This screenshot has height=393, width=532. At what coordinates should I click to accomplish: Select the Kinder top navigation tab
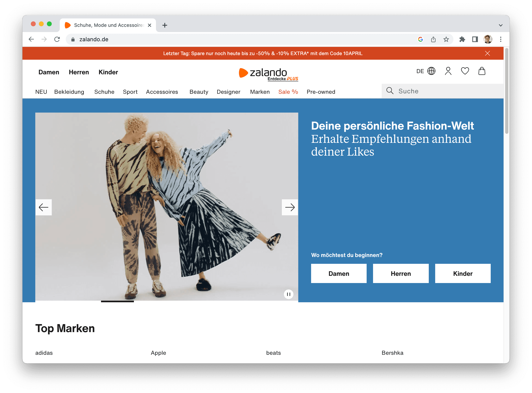click(108, 72)
